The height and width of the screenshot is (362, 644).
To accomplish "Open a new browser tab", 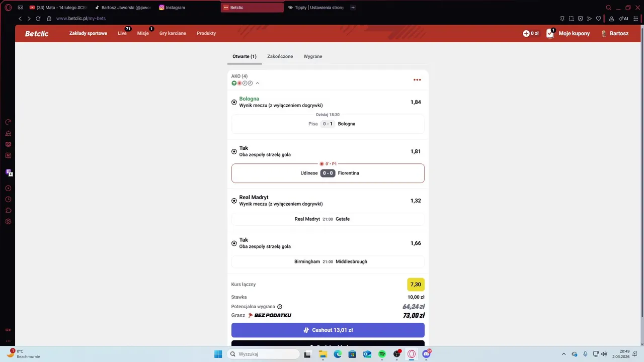I will pos(353,8).
